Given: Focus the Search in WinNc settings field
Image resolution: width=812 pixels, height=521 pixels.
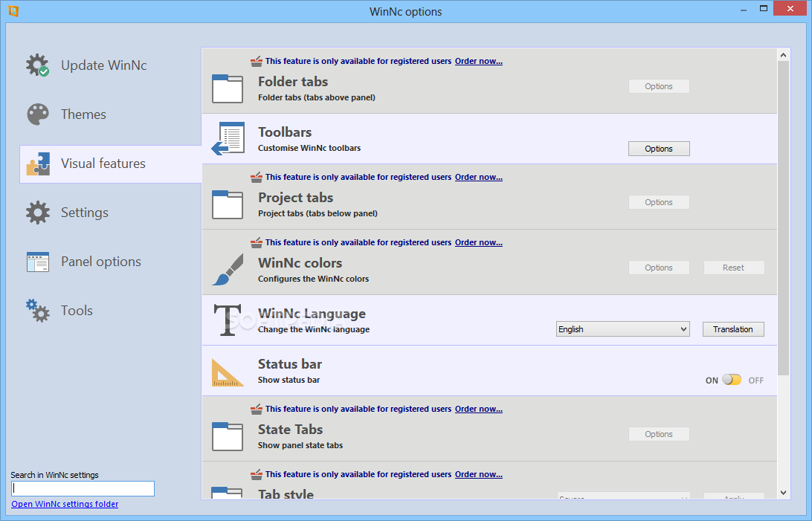Looking at the screenshot, I should pyautogui.click(x=83, y=488).
